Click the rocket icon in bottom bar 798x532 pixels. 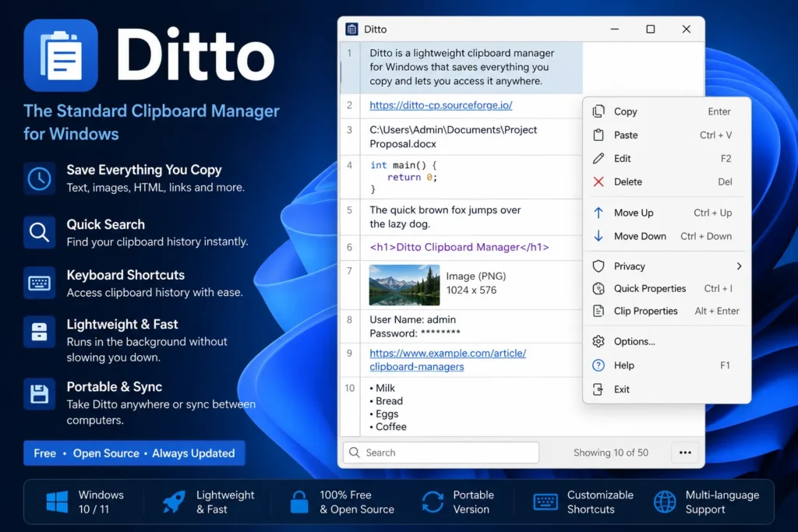coord(174,502)
